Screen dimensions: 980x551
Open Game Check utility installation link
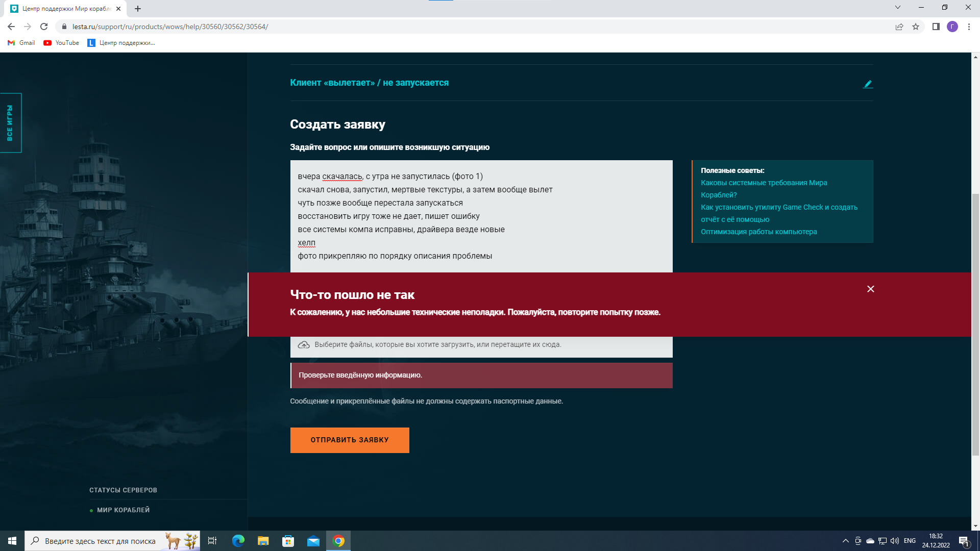point(779,213)
